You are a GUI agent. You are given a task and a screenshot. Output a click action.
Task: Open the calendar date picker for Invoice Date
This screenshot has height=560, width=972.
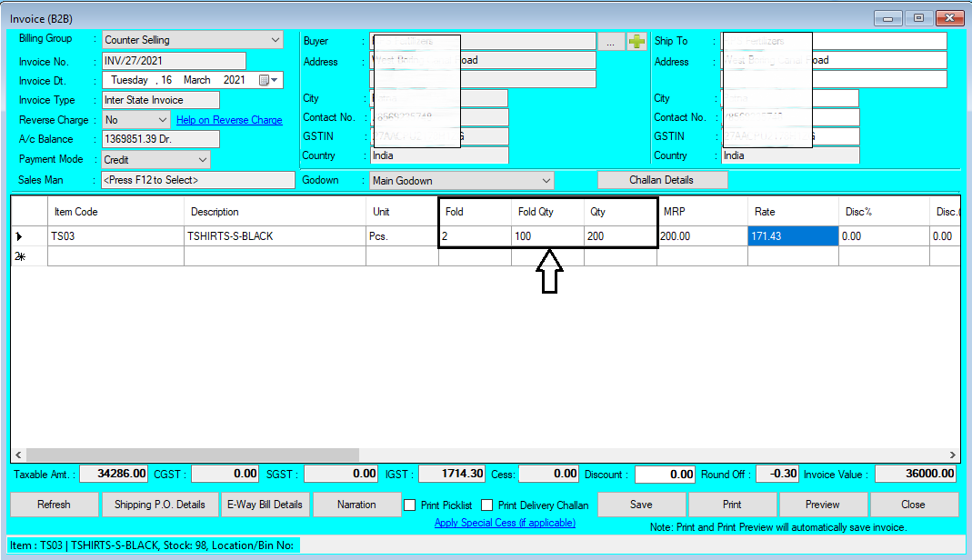(268, 79)
